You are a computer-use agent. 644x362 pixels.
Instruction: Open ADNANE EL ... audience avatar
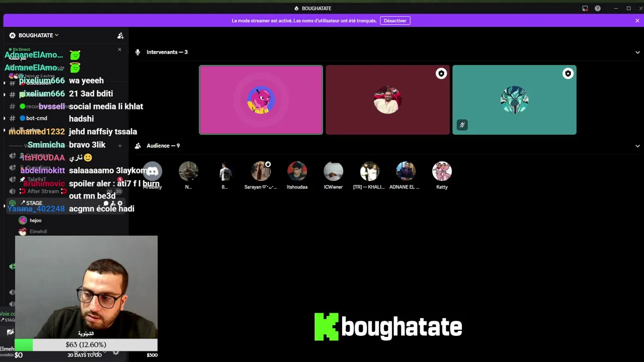(x=406, y=172)
